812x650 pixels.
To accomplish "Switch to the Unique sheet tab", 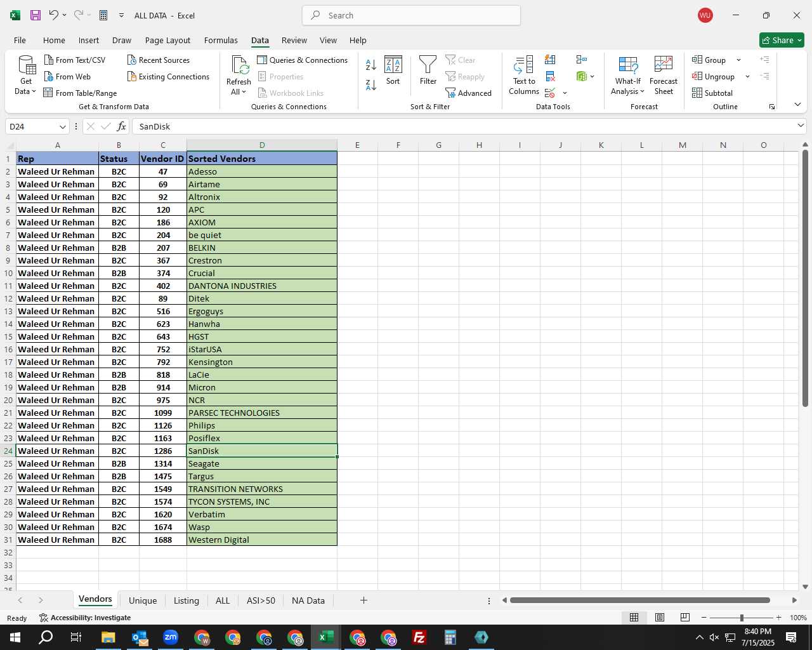I will coord(143,600).
